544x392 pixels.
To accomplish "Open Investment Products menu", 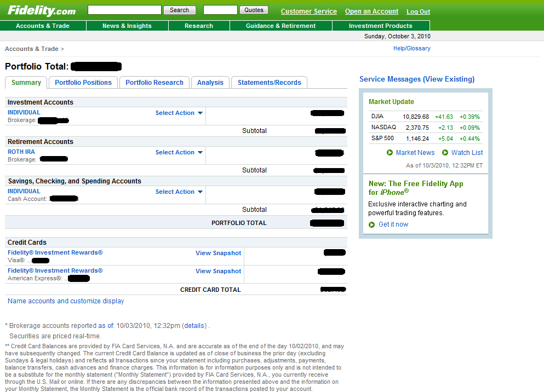I will 381,26.
